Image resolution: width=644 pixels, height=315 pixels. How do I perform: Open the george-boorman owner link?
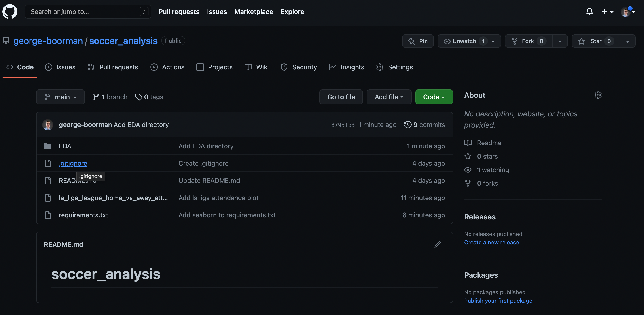click(x=48, y=41)
